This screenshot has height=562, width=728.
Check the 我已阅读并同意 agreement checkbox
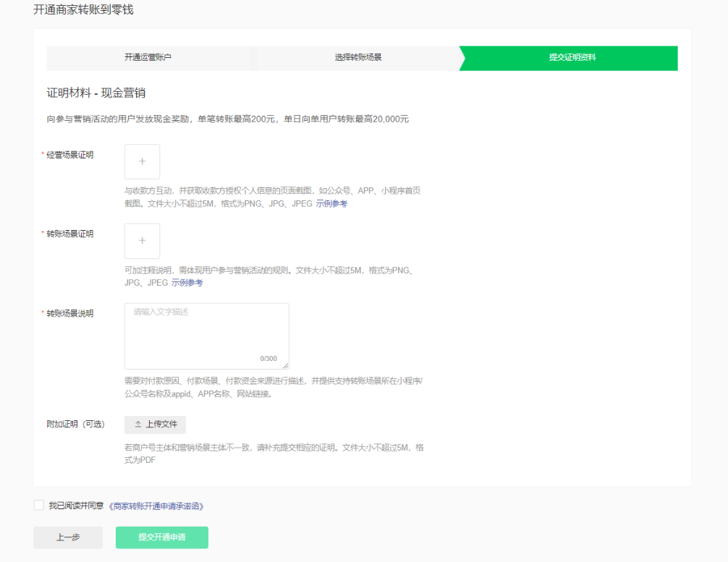(38, 505)
